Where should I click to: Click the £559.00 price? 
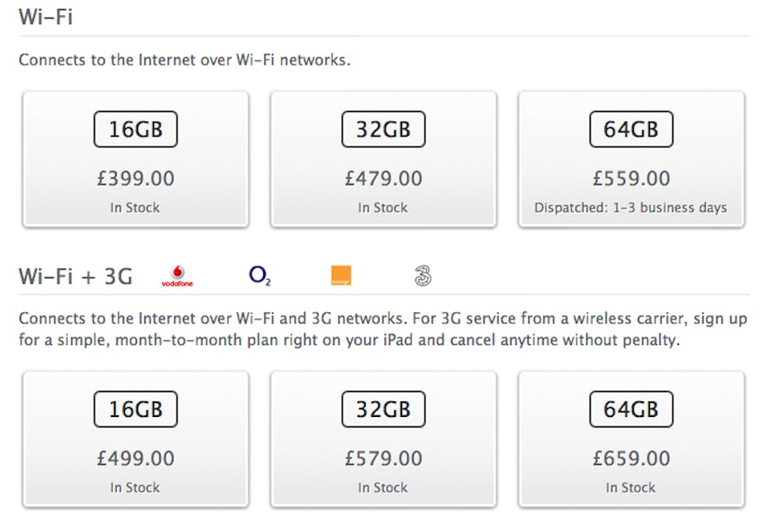[631, 178]
